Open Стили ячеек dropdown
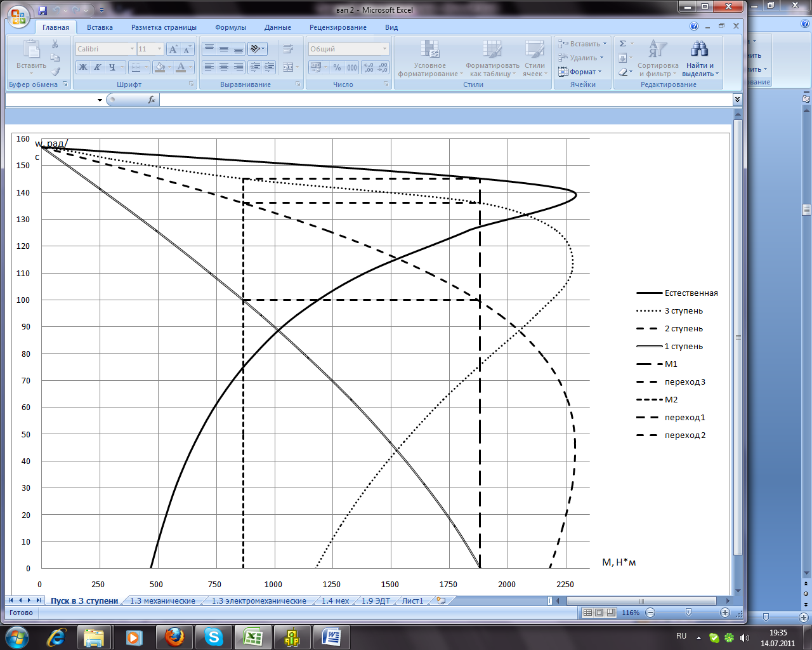This screenshot has width=812, height=650. tap(534, 58)
